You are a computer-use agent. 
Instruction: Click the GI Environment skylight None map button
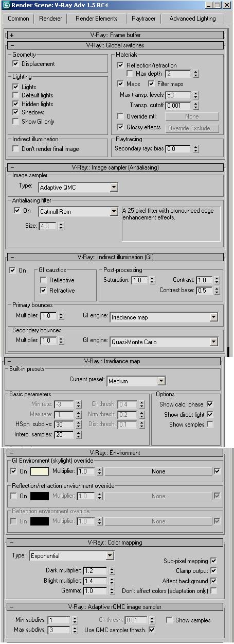tap(158, 471)
